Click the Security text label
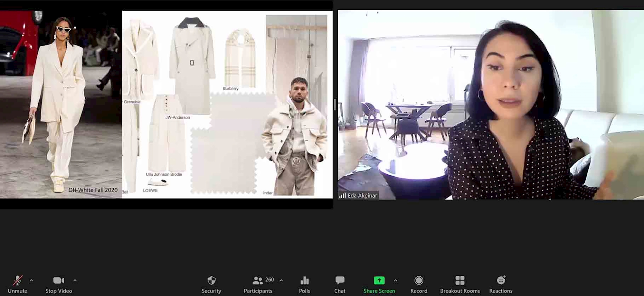 click(x=211, y=291)
